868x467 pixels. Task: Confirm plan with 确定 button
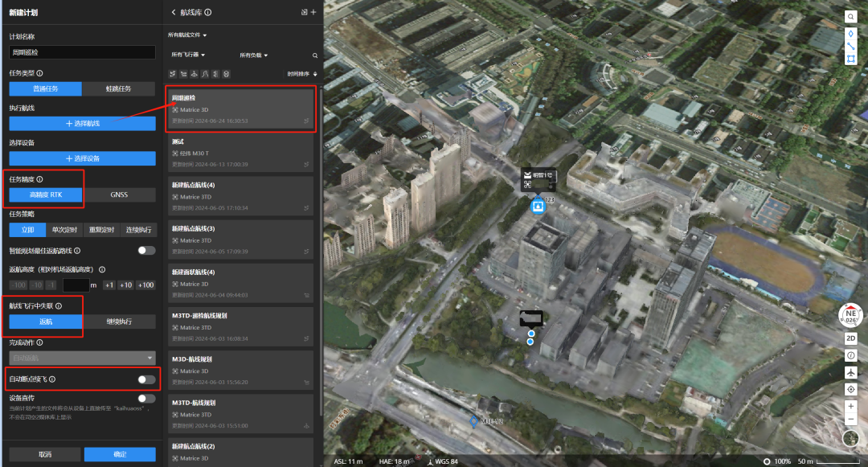[x=120, y=454]
